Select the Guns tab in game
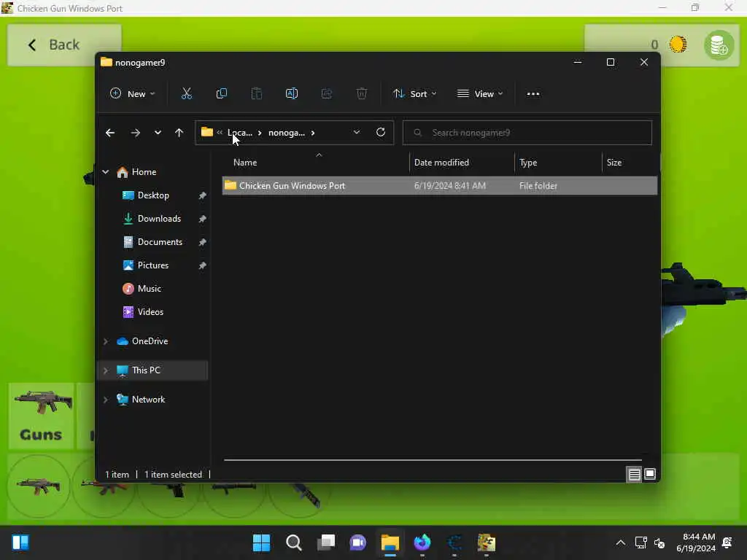 click(x=41, y=415)
